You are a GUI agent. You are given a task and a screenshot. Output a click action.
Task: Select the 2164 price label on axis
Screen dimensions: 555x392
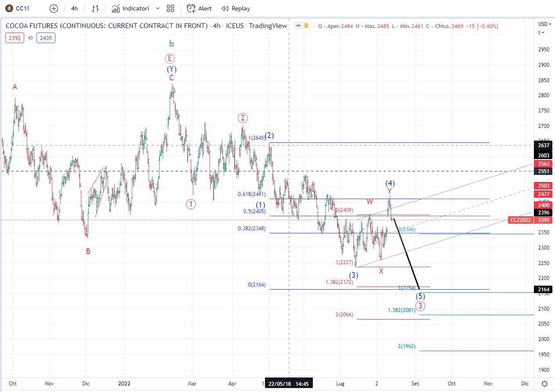(544, 289)
